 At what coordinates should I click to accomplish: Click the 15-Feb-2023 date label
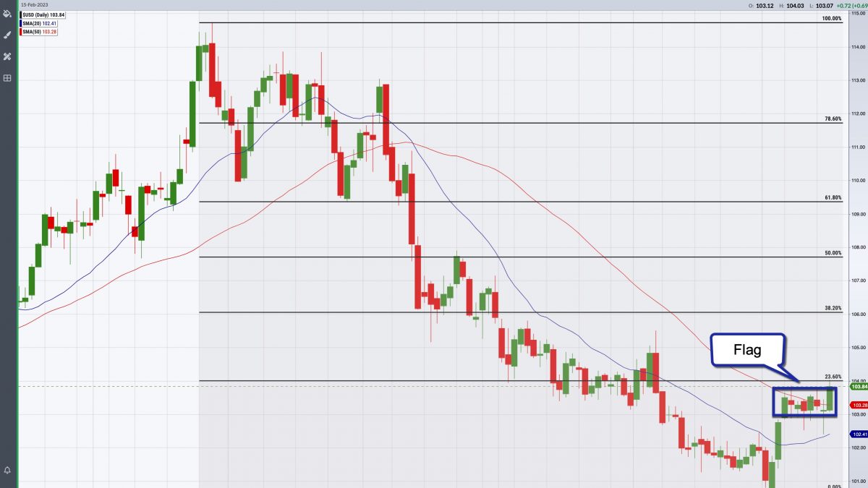35,5
